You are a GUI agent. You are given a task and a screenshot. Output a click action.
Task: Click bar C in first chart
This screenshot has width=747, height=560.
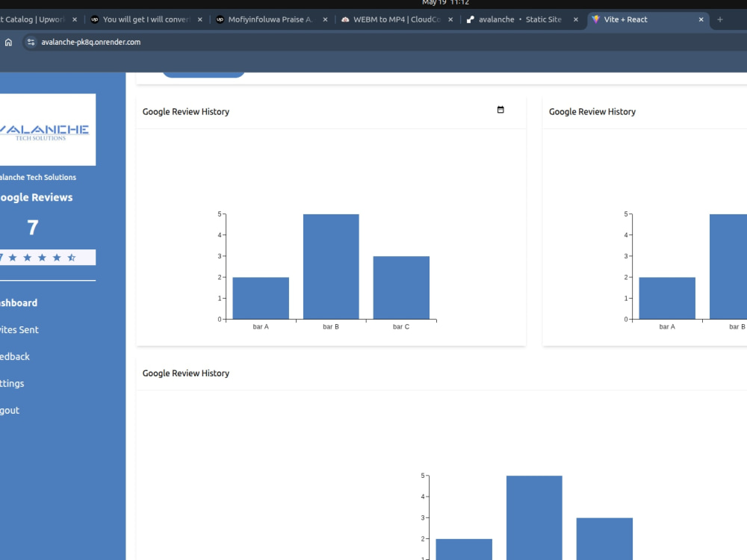coord(401,287)
